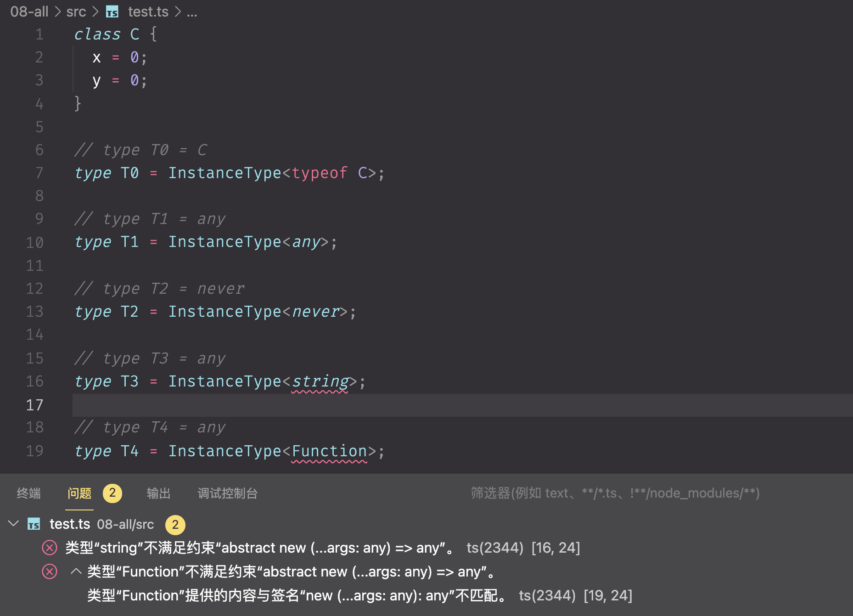This screenshot has width=853, height=616.
Task: Click the test.ts breadcrumb item
Action: 148,11
